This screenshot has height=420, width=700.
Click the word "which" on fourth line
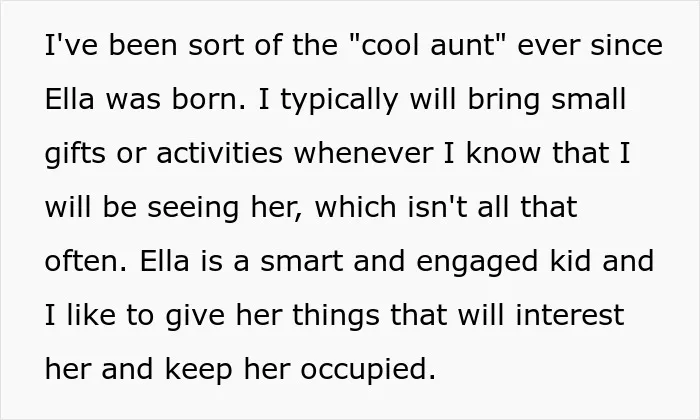tap(356, 207)
